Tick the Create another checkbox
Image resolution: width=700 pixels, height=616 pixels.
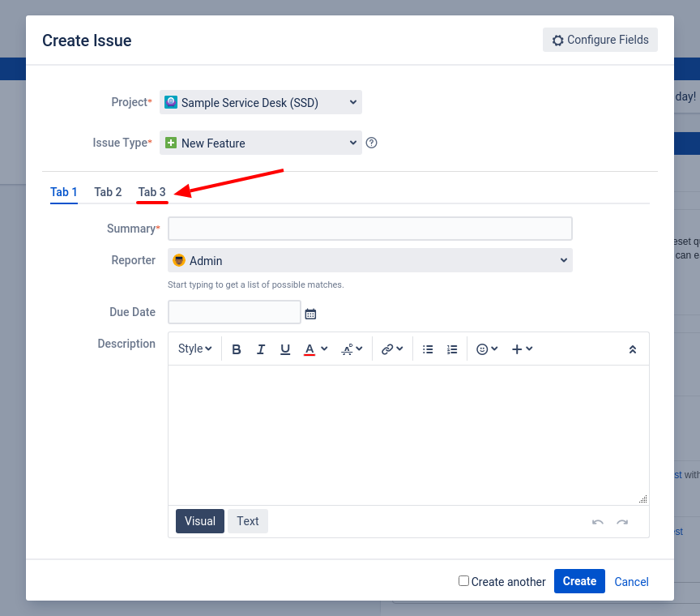pyautogui.click(x=464, y=580)
